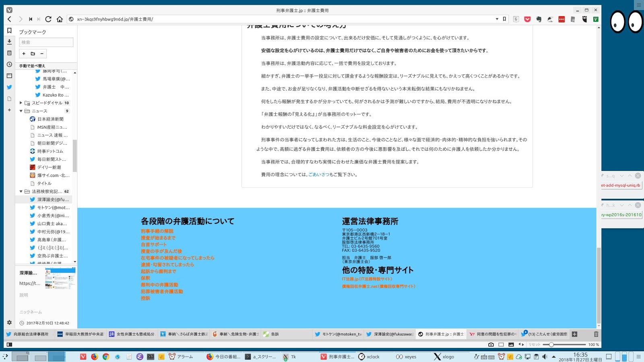
Task: Switch to Yahoo 同意の問題を性犯罪 tab
Action: (x=493, y=334)
